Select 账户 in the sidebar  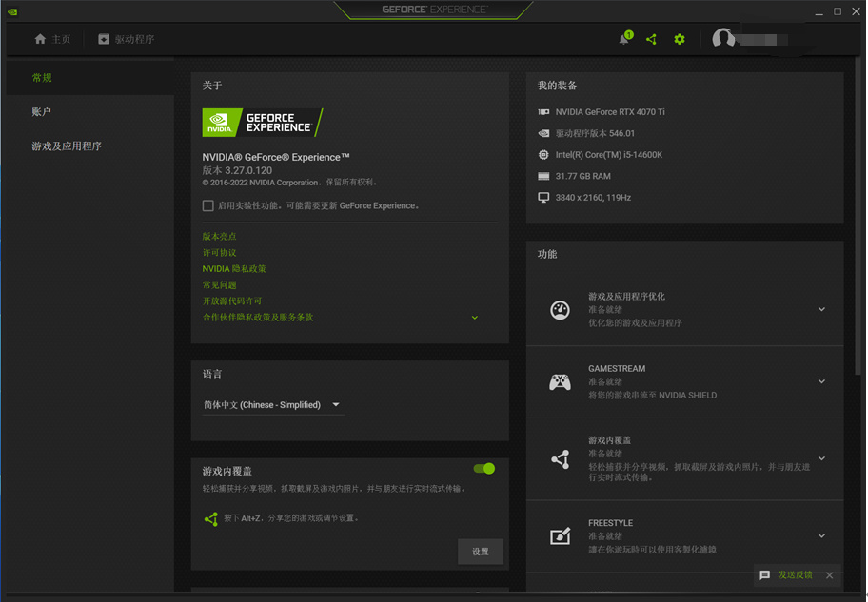pos(90,112)
